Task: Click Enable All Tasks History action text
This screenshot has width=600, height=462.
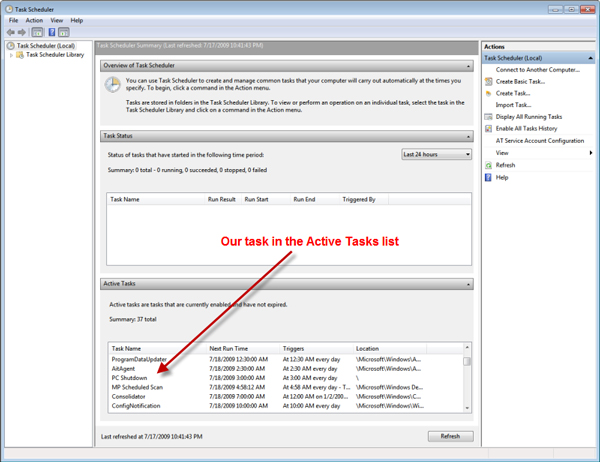Action: [527, 129]
